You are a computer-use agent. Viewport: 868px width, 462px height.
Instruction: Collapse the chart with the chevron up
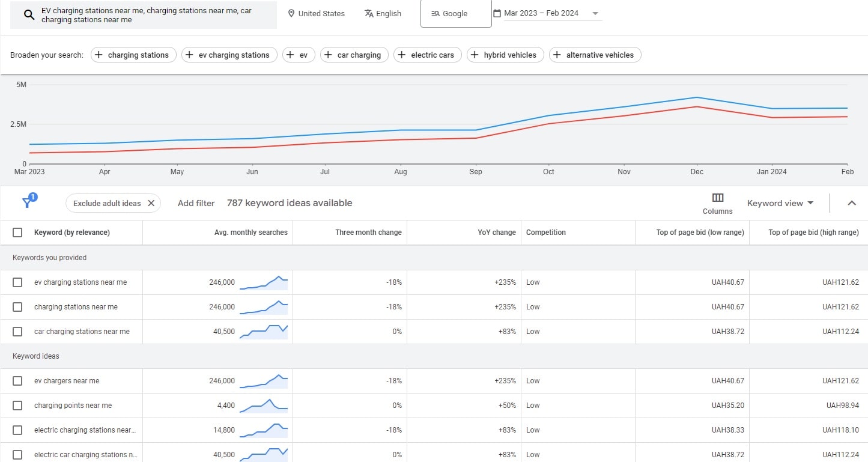pyautogui.click(x=851, y=203)
